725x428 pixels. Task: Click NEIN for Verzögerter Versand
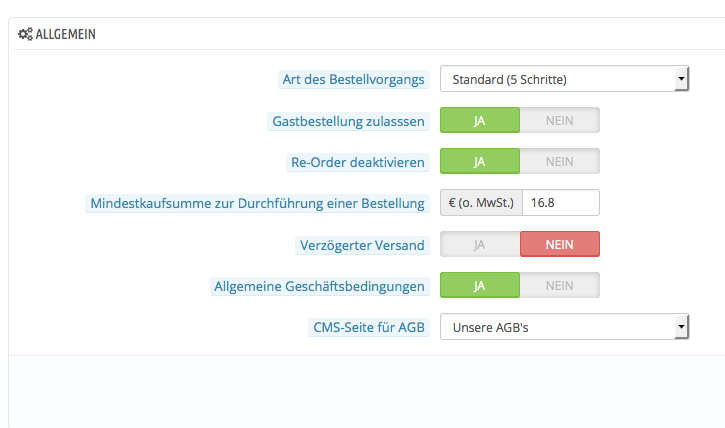point(559,244)
